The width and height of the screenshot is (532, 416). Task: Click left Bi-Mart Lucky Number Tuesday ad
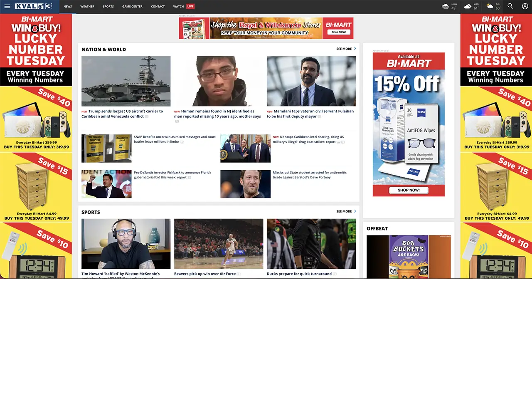point(36,146)
